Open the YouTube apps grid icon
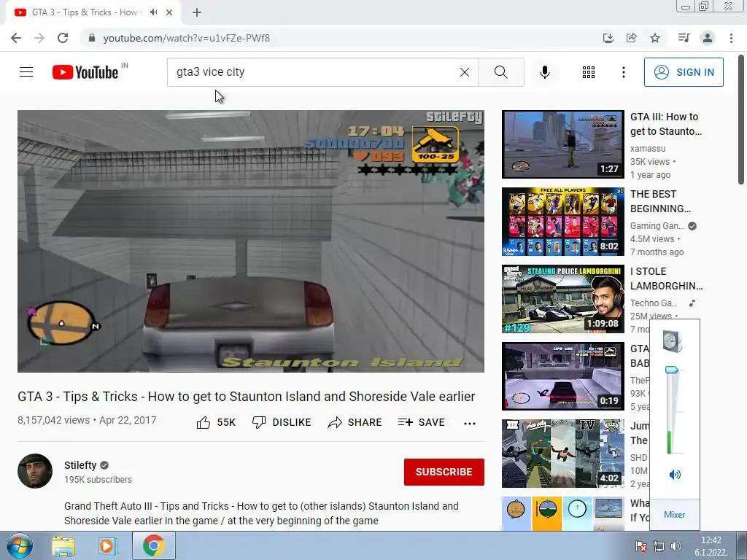747x560 pixels. (x=589, y=72)
